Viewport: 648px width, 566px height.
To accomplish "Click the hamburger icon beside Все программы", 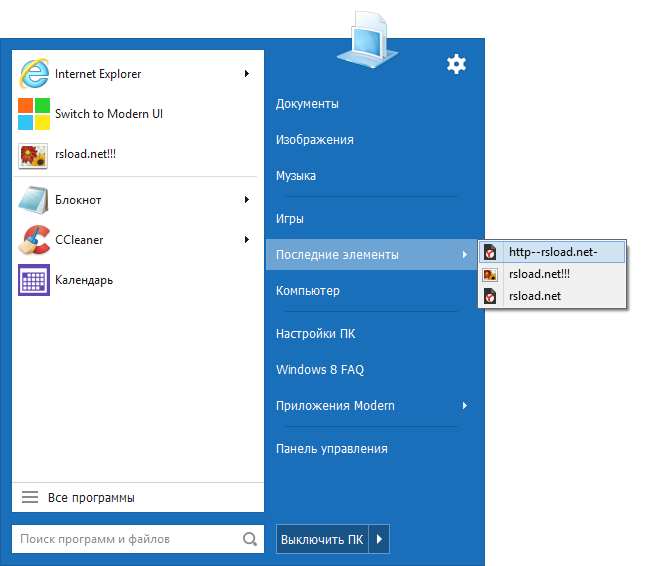I will click(30, 497).
